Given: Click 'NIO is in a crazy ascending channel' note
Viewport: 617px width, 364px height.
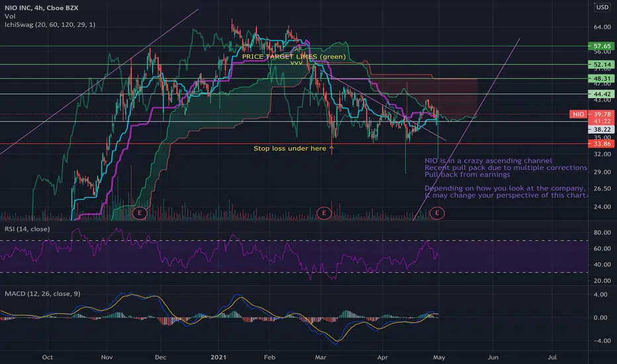Looking at the screenshot, I should click(x=488, y=161).
